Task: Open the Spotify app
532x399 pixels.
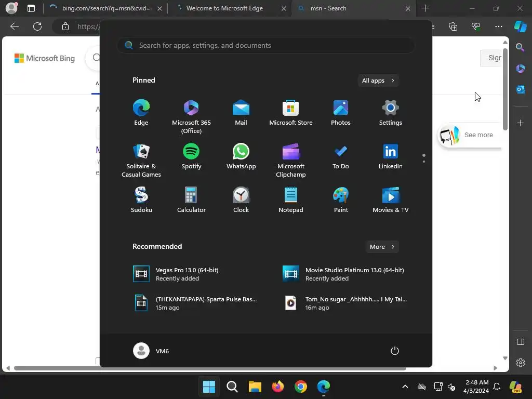Action: 191,156
